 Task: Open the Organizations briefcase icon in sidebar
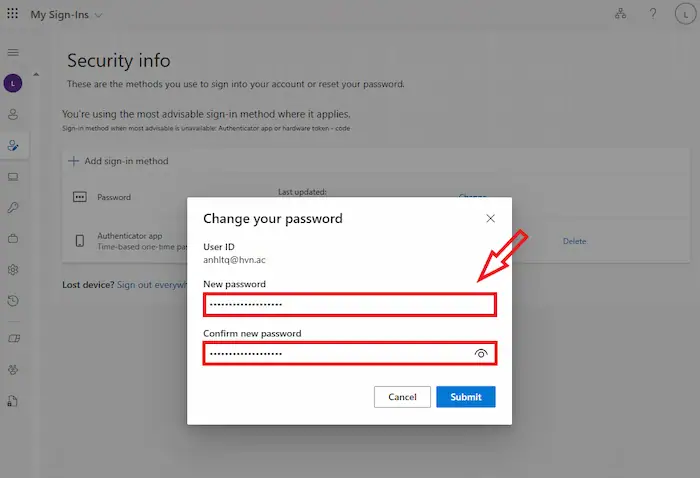[x=13, y=238]
